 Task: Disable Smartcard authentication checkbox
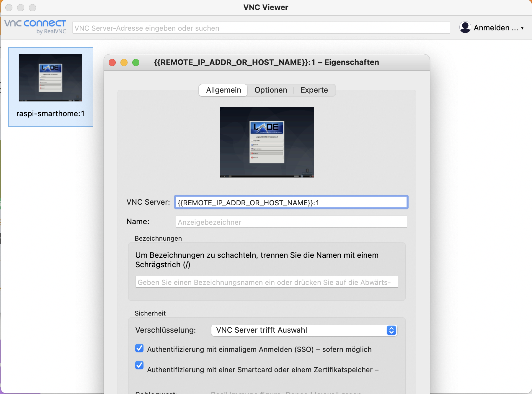[139, 365]
